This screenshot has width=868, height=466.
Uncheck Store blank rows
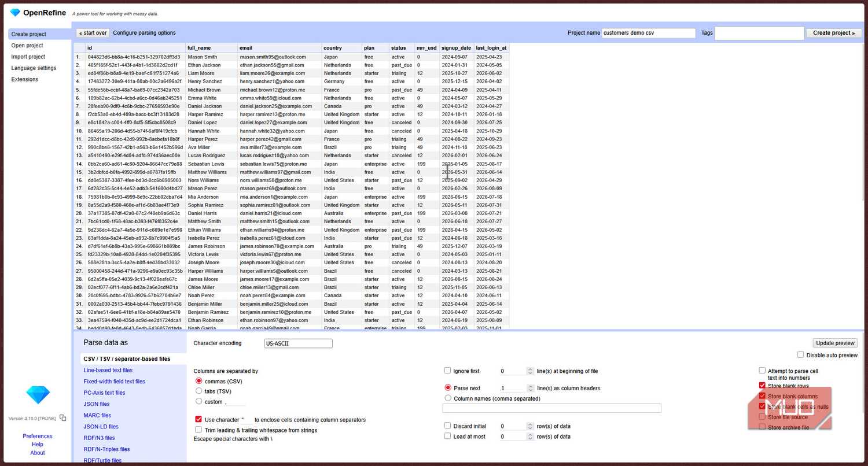click(x=762, y=386)
